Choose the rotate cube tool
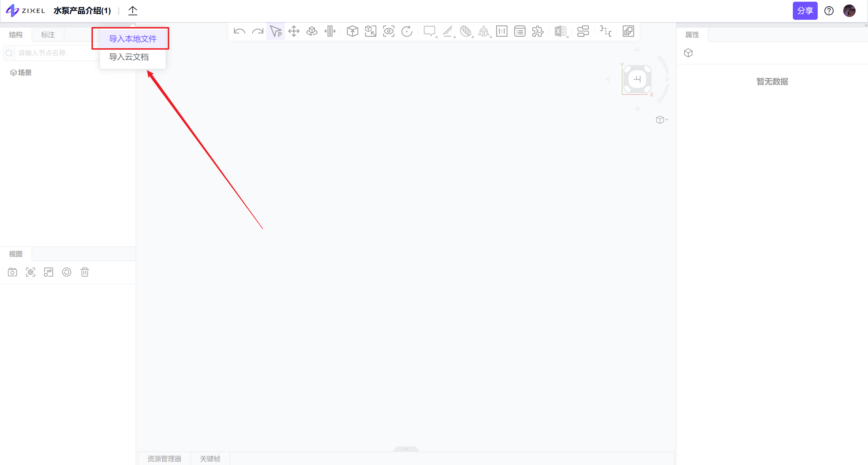The width and height of the screenshot is (868, 465). 312,31
